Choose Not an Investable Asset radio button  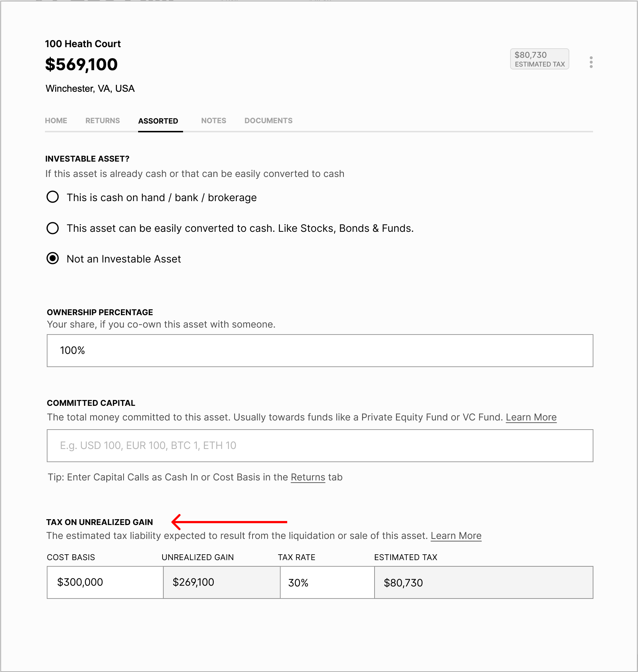[53, 258]
